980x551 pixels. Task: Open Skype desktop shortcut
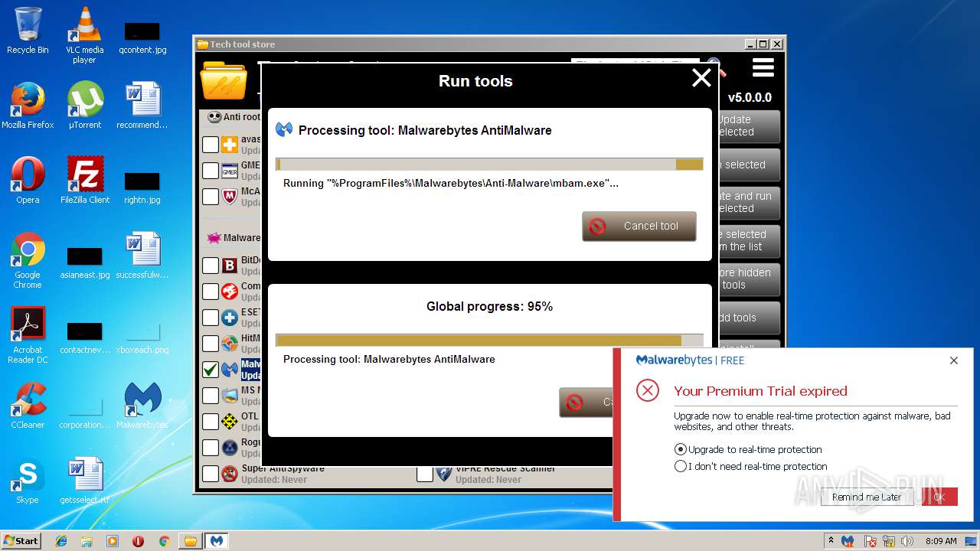coord(28,481)
